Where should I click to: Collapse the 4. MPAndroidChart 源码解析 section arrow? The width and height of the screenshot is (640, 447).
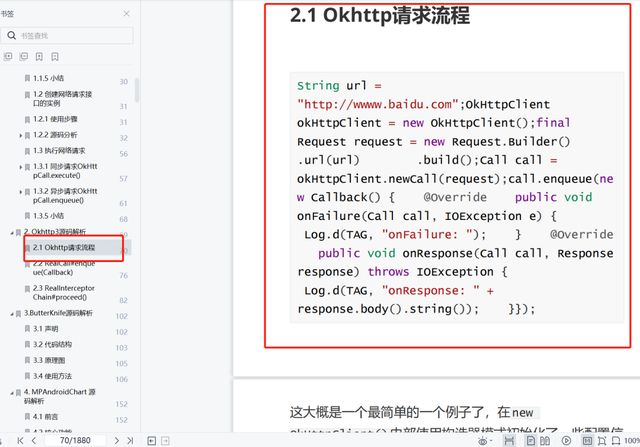pyautogui.click(x=12, y=393)
